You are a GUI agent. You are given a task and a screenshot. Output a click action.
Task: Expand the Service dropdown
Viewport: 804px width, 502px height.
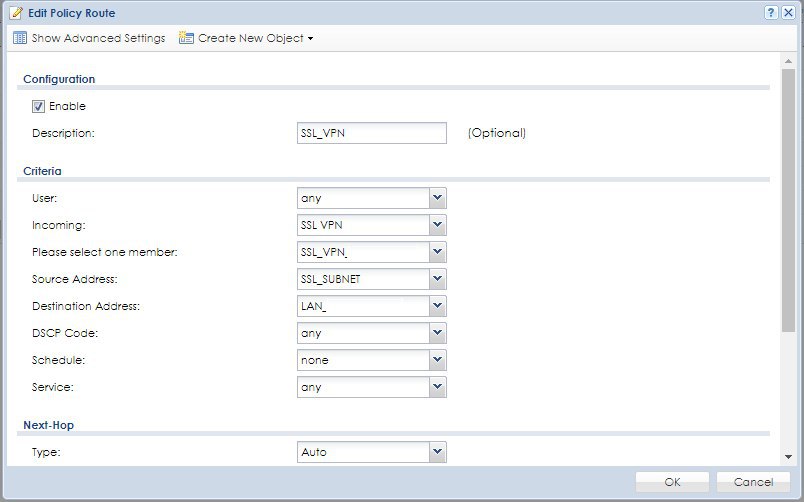point(437,387)
